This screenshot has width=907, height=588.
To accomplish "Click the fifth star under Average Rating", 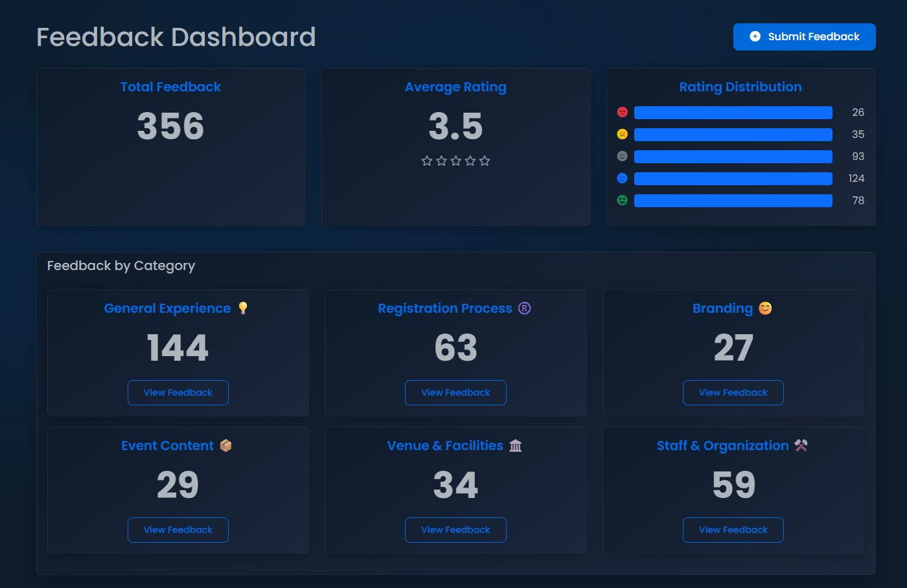I will (x=485, y=161).
